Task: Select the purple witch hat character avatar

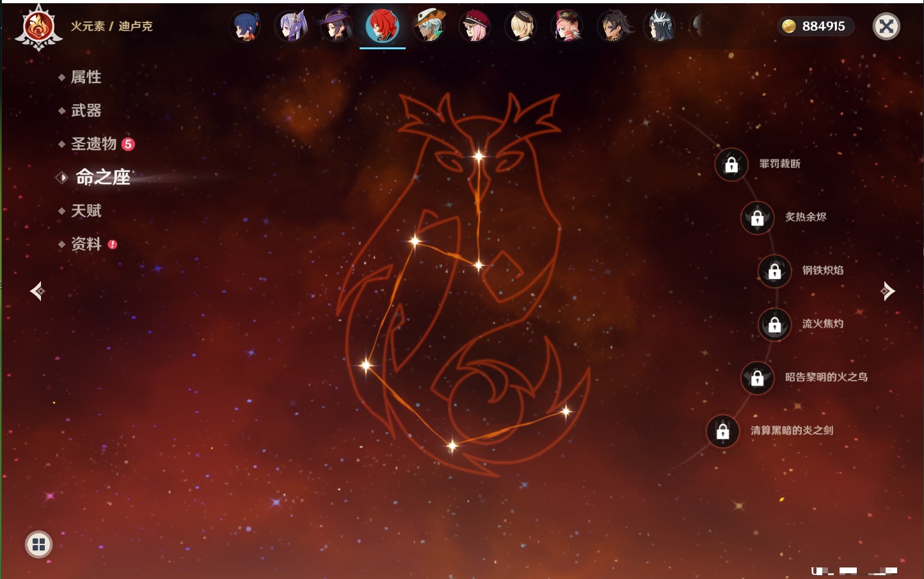Action: [x=337, y=26]
